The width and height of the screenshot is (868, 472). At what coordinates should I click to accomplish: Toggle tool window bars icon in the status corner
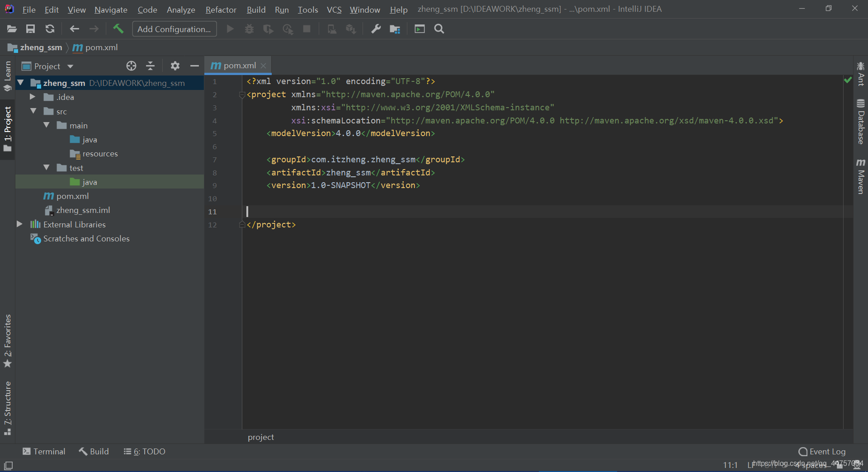(8, 465)
